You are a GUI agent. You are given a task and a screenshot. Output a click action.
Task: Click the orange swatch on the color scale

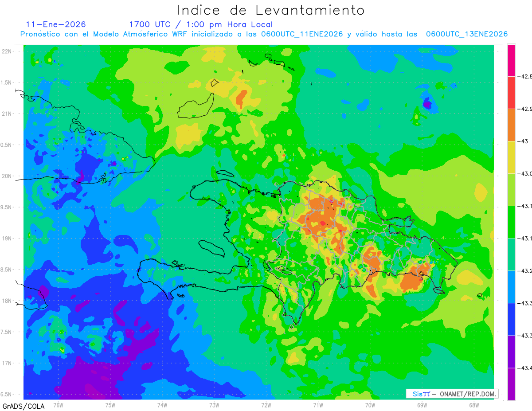[511, 125]
